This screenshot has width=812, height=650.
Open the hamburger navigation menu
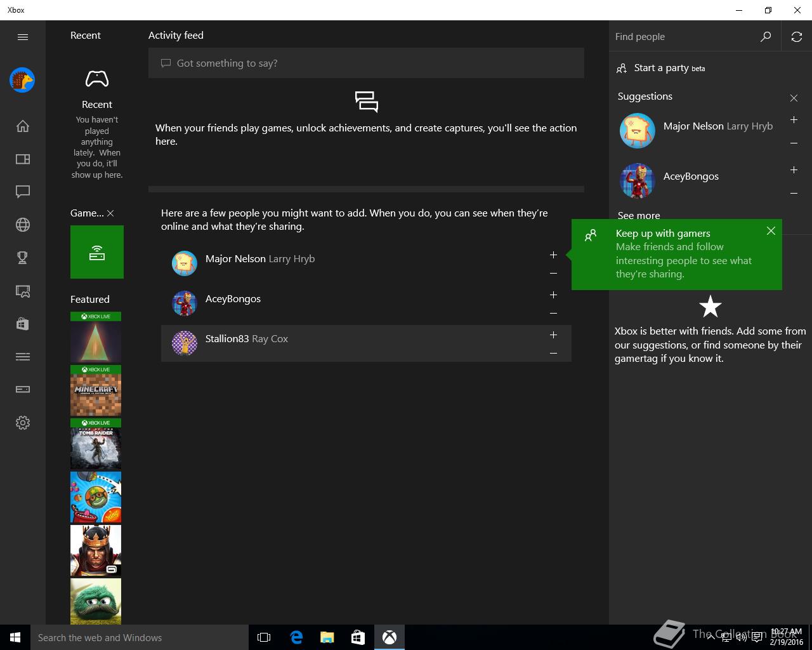[23, 37]
